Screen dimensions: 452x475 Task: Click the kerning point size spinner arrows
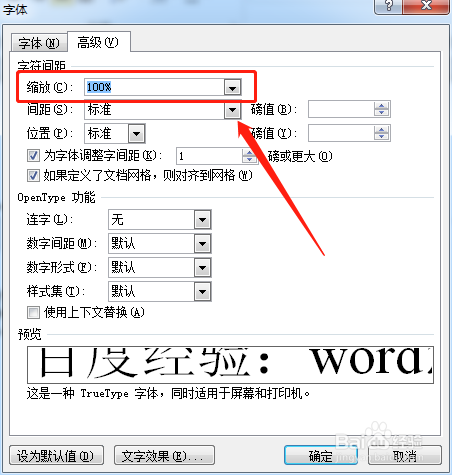click(x=250, y=156)
